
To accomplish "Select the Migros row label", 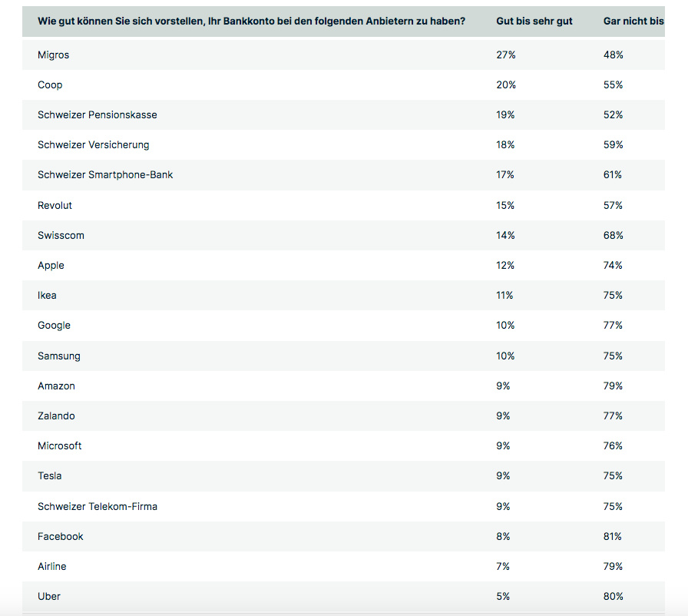I will [53, 55].
